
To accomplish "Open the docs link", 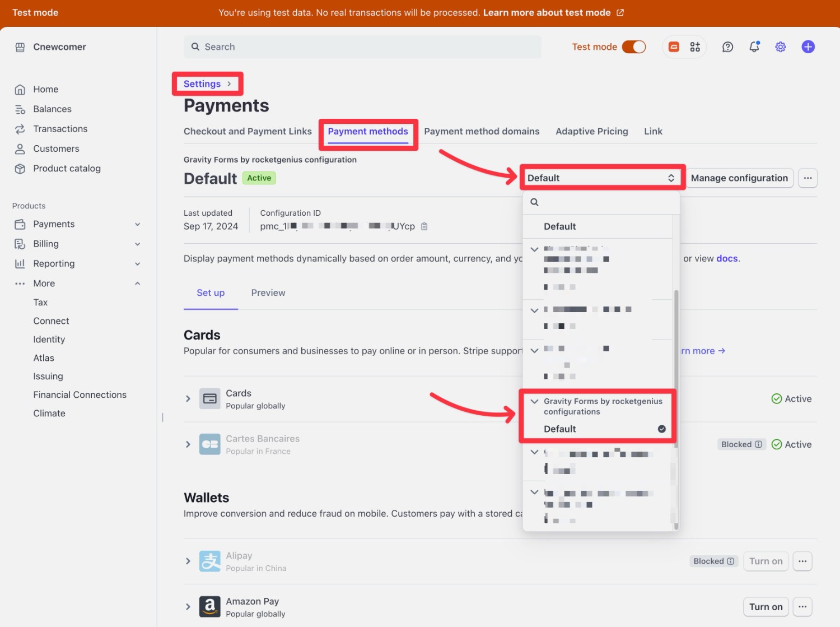I will pos(727,258).
